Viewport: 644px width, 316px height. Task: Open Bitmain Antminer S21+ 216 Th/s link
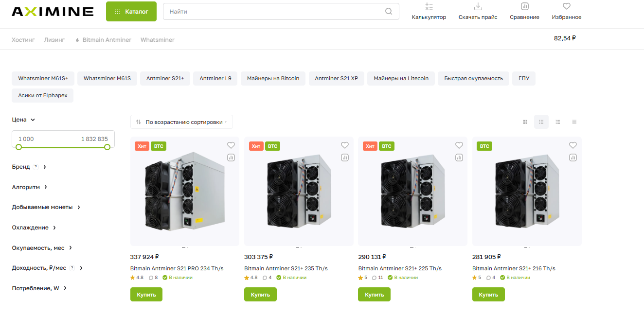[514, 268]
